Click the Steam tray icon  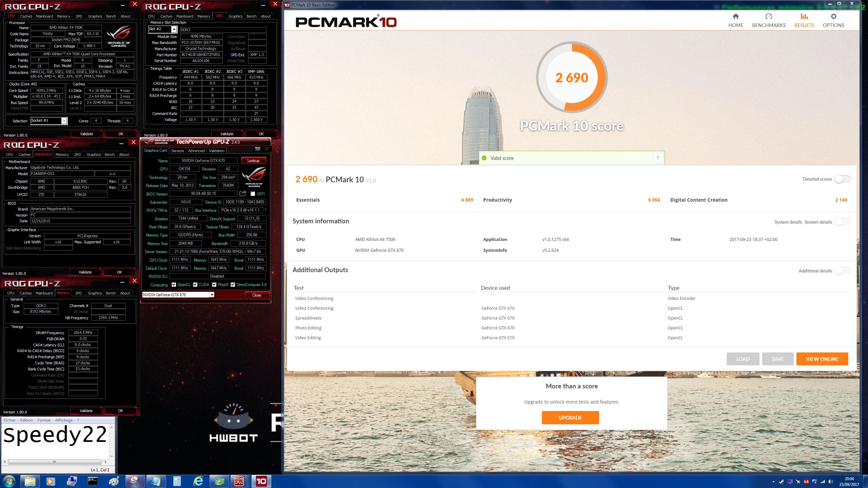coord(782,482)
